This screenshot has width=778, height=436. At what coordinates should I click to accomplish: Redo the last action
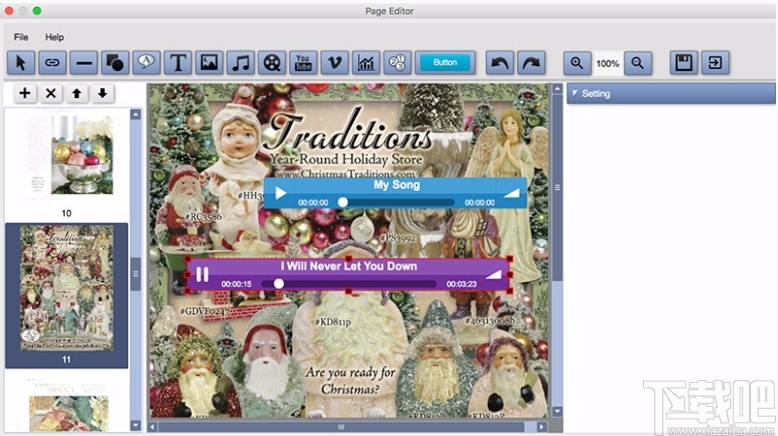[531, 63]
